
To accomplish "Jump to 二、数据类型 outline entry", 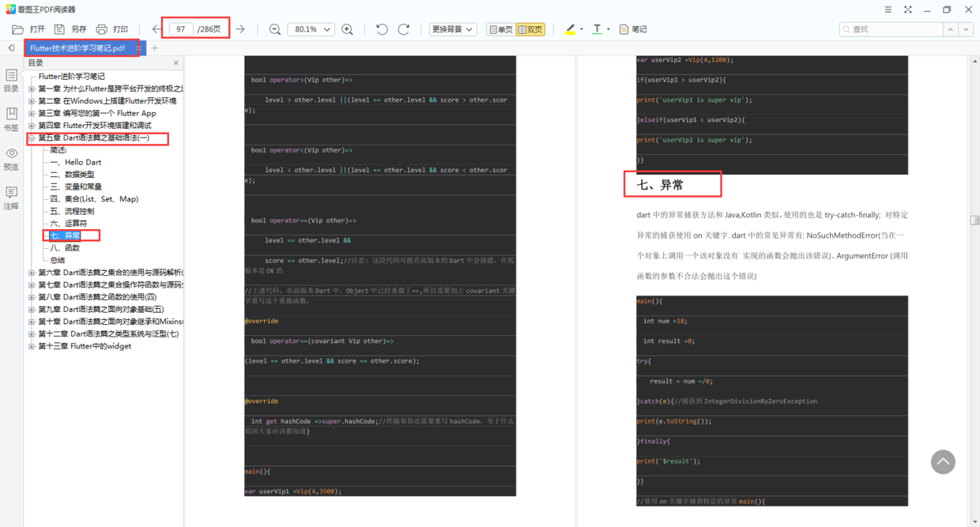I will click(72, 175).
